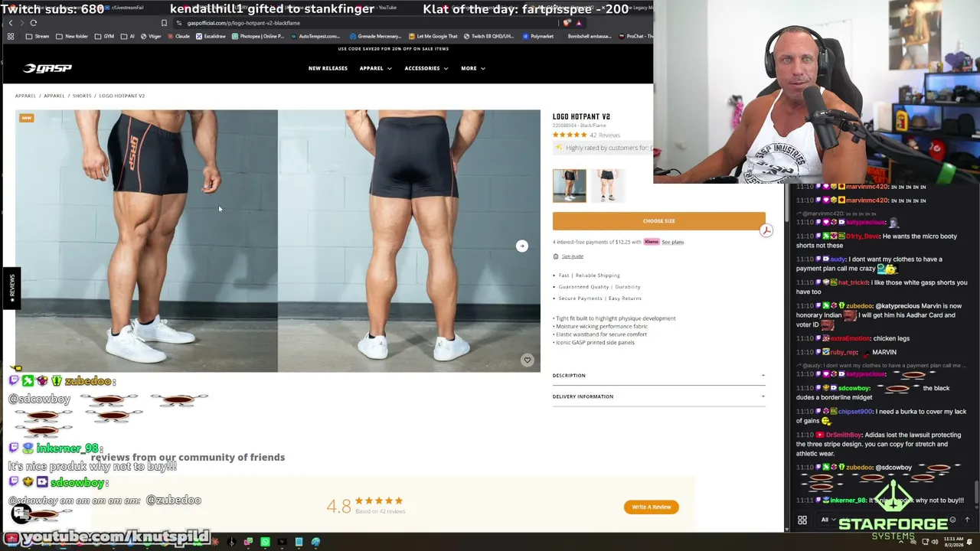
Task: Add to wishlist with the heart icon
Action: coord(528,360)
